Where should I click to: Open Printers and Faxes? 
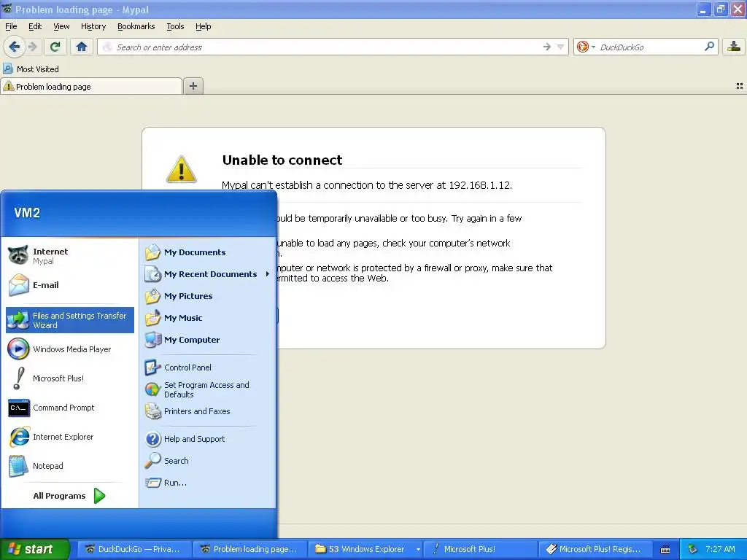207,411
